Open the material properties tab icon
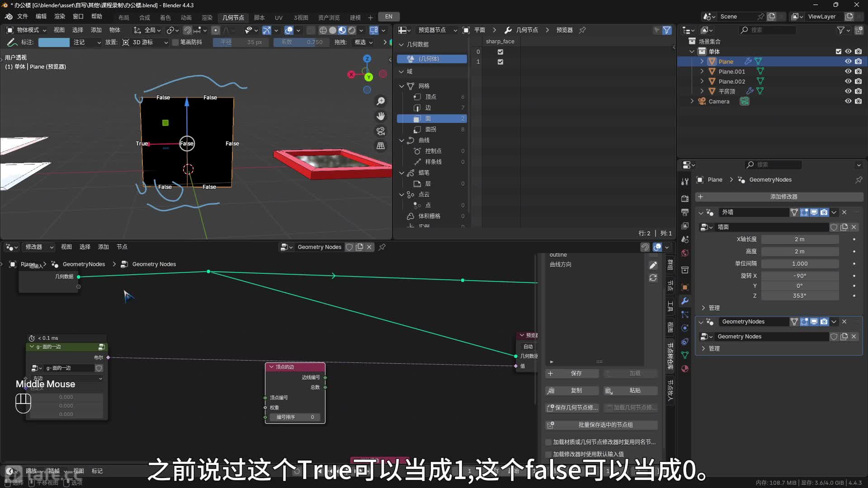 (x=684, y=369)
